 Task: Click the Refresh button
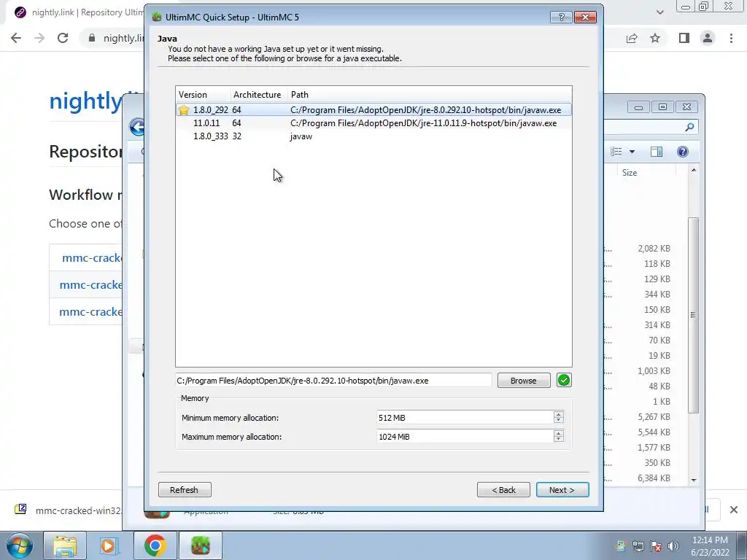[x=185, y=490]
